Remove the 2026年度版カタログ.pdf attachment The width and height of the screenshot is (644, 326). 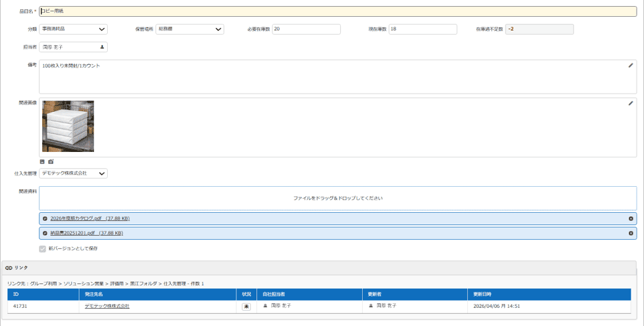pos(631,219)
